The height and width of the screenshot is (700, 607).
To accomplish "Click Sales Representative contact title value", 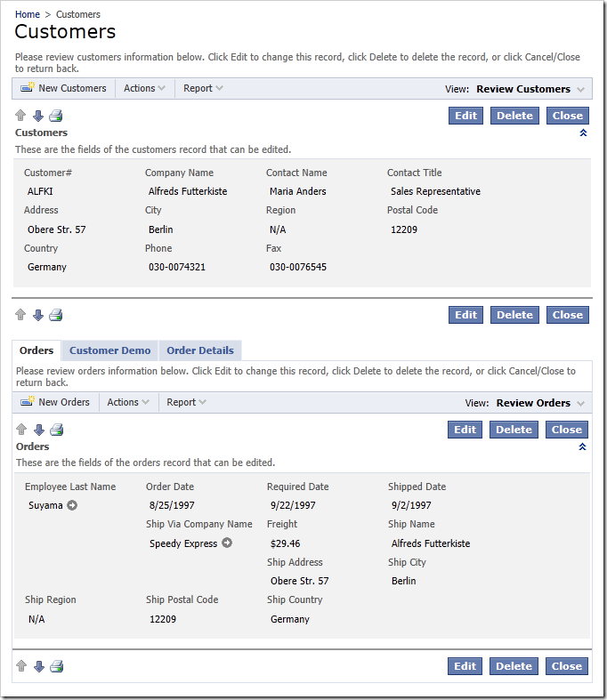I will pos(435,191).
